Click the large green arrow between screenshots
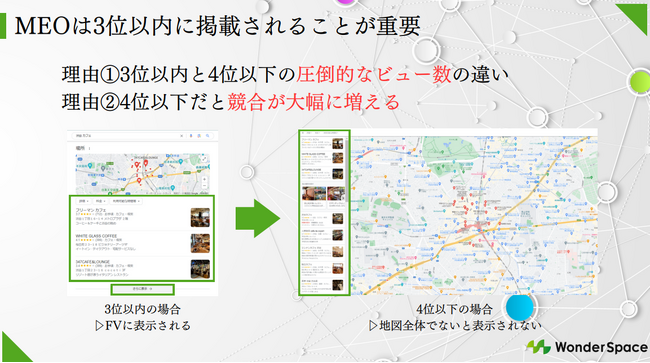Image resolution: width=650 pixels, height=363 pixels. coord(258,218)
